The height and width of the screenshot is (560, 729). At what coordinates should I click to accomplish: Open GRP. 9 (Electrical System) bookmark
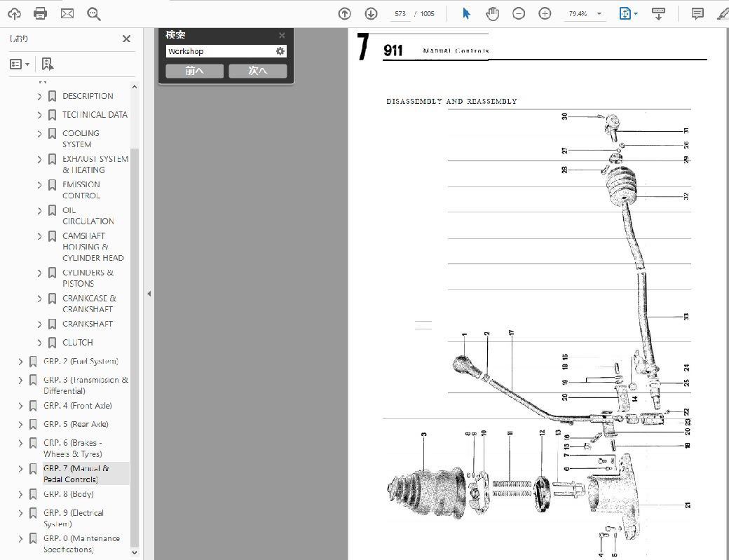pyautogui.click(x=74, y=518)
